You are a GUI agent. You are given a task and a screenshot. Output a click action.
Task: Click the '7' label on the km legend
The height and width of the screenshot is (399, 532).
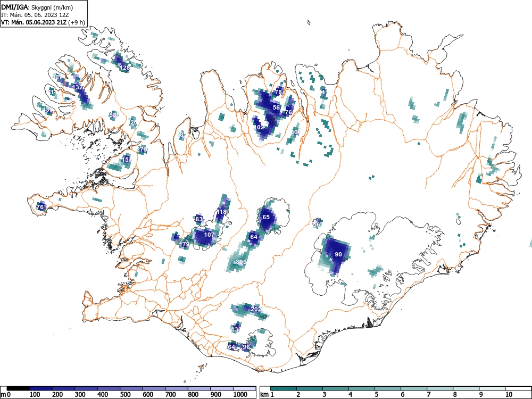[428, 395]
